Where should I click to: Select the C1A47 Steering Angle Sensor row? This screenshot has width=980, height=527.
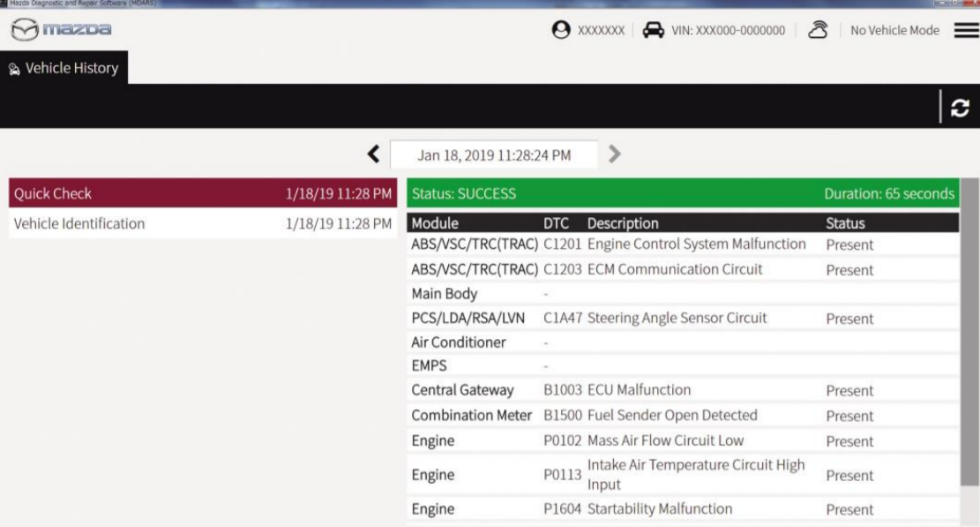click(x=681, y=319)
